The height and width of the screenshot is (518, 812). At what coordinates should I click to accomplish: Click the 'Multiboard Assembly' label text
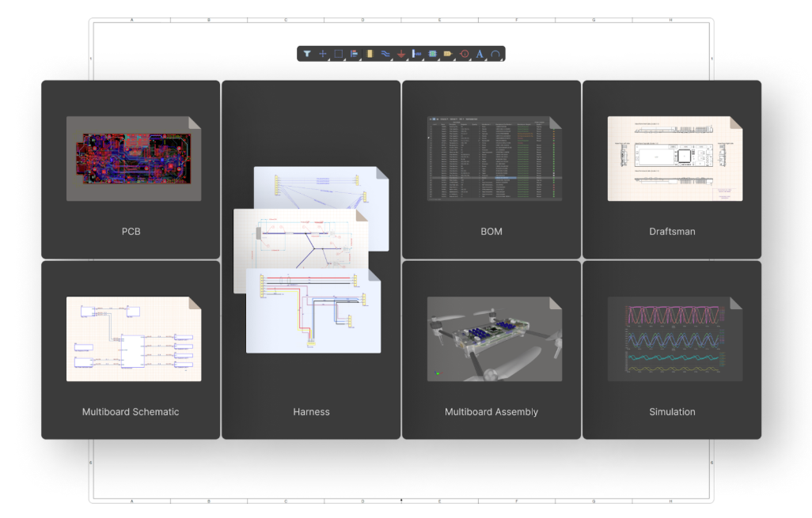coord(491,412)
